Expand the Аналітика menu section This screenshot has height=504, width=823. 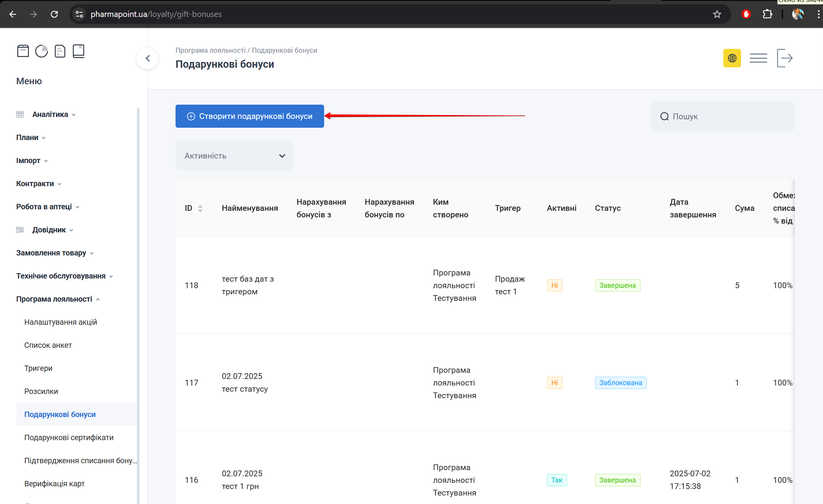click(50, 114)
